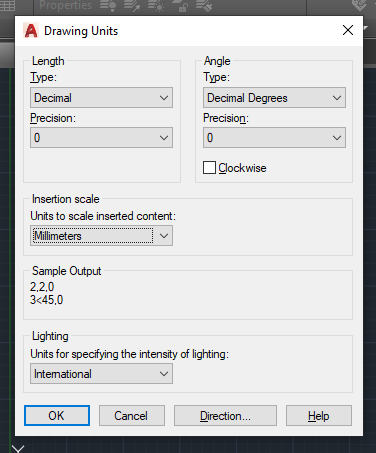Click the Match Layer brush icon
Screen dimensions: 376x453
coord(204,6)
